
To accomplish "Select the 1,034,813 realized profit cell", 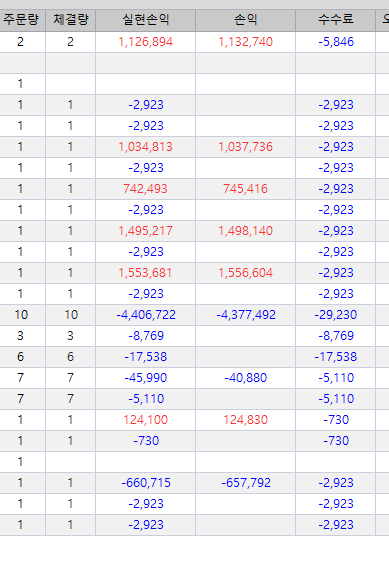I will 145,147.
